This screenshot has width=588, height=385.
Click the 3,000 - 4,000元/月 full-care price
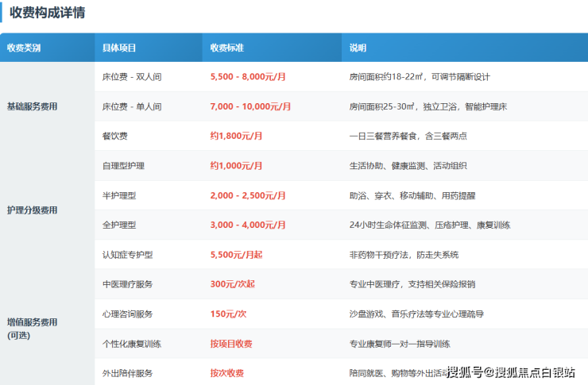pyautogui.click(x=248, y=225)
